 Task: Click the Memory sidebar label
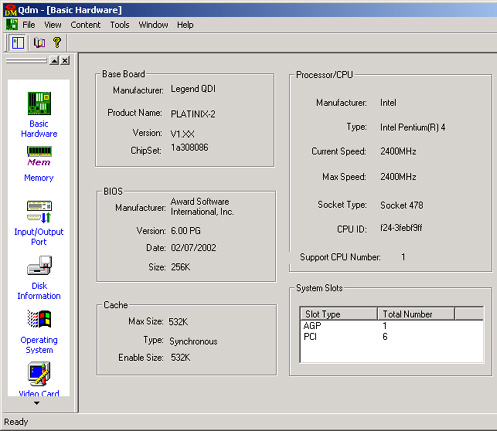pyautogui.click(x=39, y=178)
